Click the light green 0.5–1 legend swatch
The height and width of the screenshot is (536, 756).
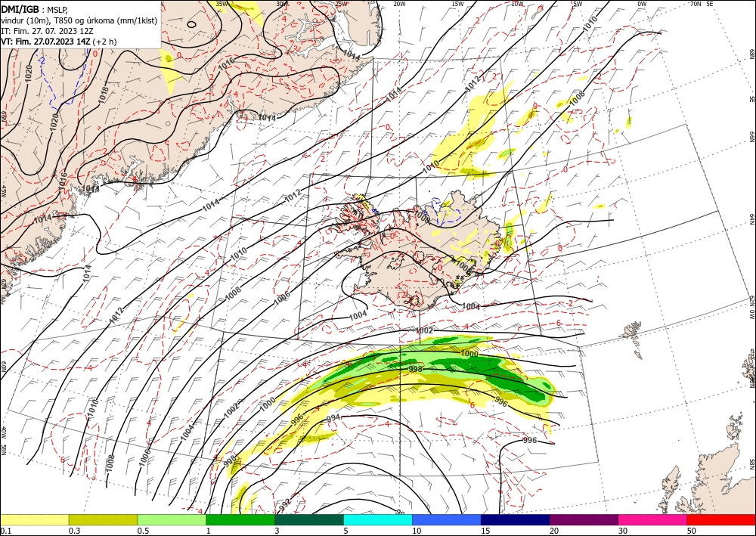coord(172,519)
